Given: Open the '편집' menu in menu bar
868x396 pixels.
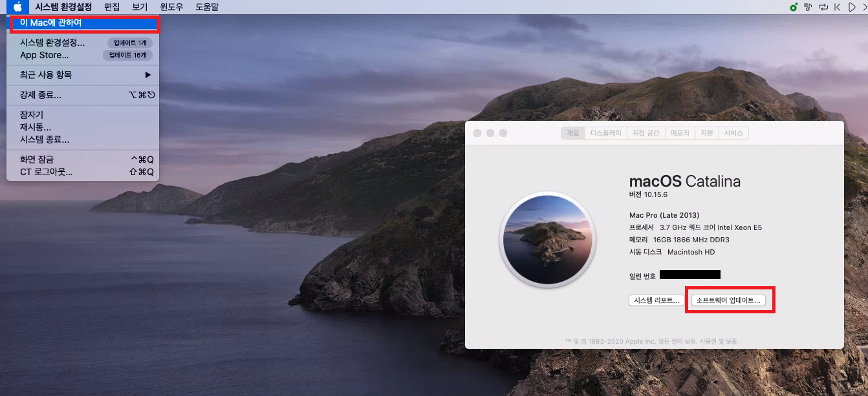Looking at the screenshot, I should pyautogui.click(x=112, y=7).
